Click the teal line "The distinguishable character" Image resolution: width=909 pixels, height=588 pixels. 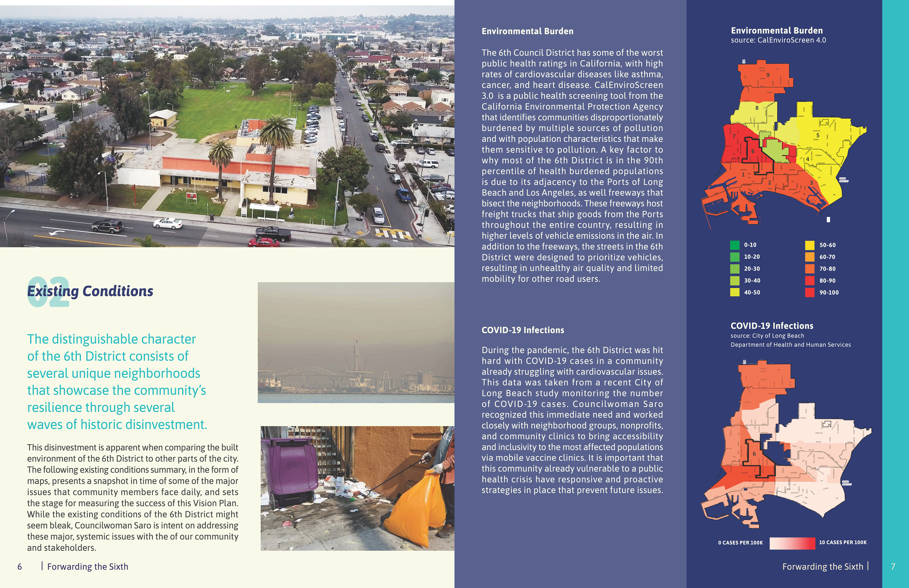click(x=111, y=339)
